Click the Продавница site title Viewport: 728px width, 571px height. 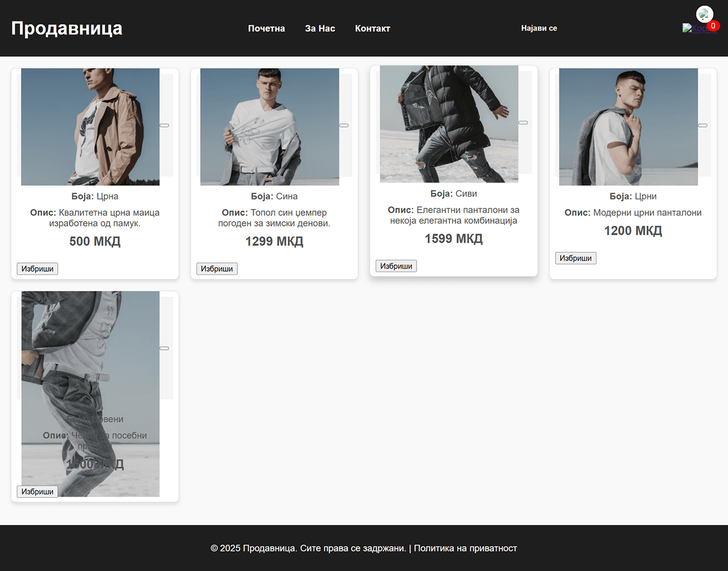(x=67, y=28)
